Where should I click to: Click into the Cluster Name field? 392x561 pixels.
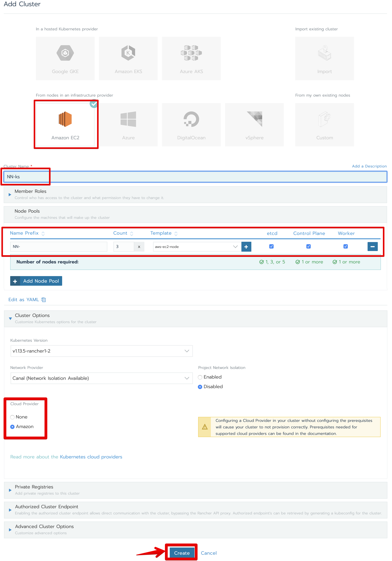195,177
